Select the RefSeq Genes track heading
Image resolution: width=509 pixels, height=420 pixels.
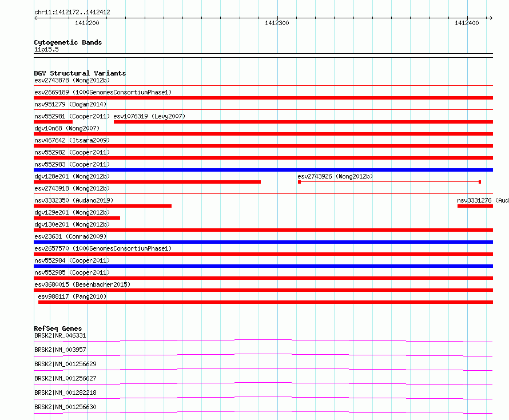(x=58, y=328)
